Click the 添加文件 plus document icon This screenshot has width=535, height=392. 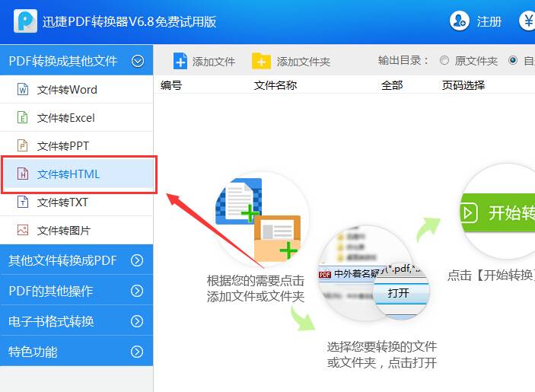pos(180,61)
